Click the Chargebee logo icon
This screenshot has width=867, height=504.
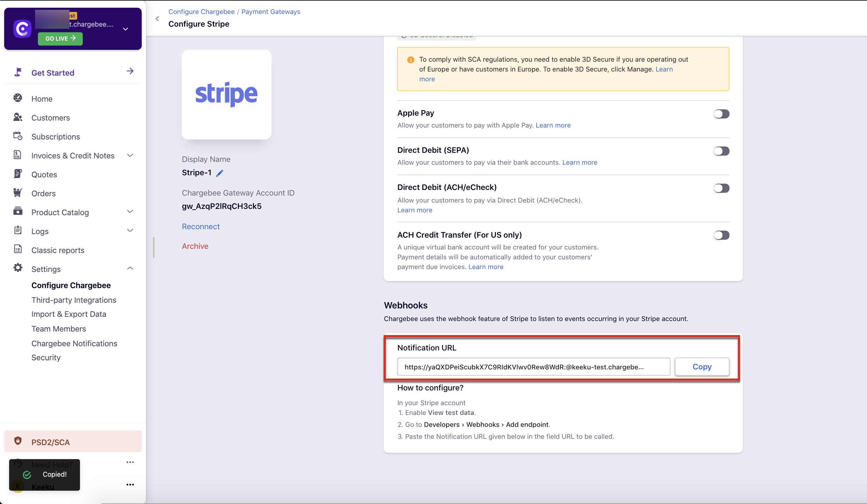[x=22, y=29]
